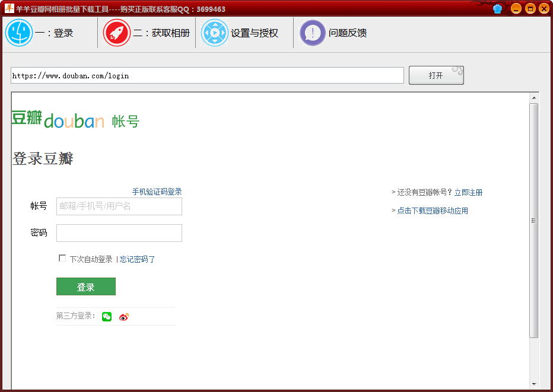Viewport: 553px width, 392px height.
Task: Minimize the window
Action: coord(516,8)
